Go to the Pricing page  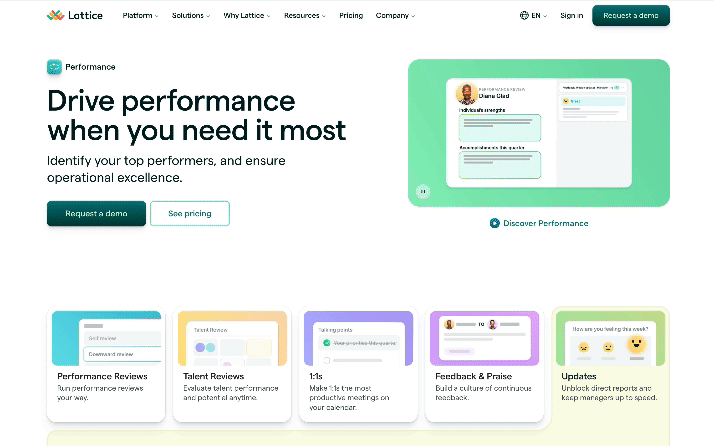(351, 15)
